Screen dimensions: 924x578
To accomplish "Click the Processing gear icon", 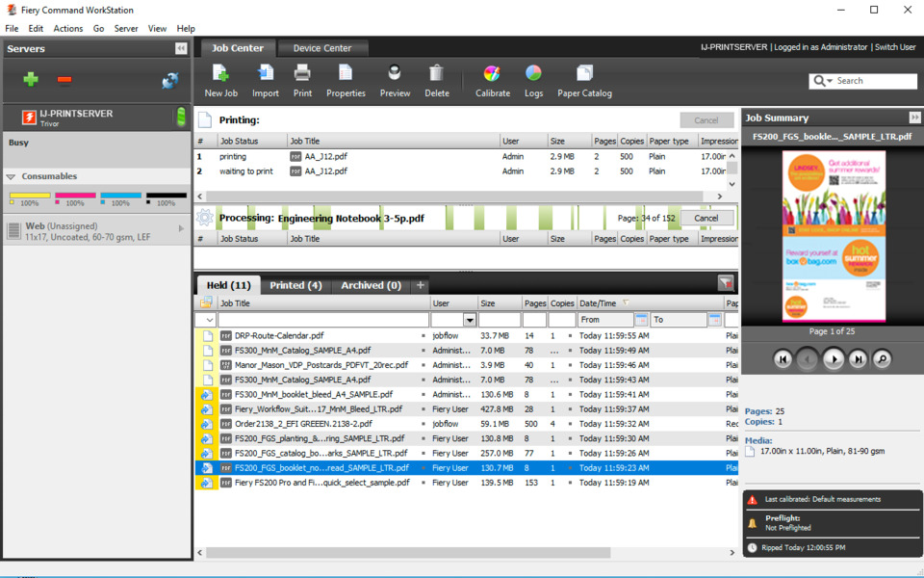I will tap(204, 218).
